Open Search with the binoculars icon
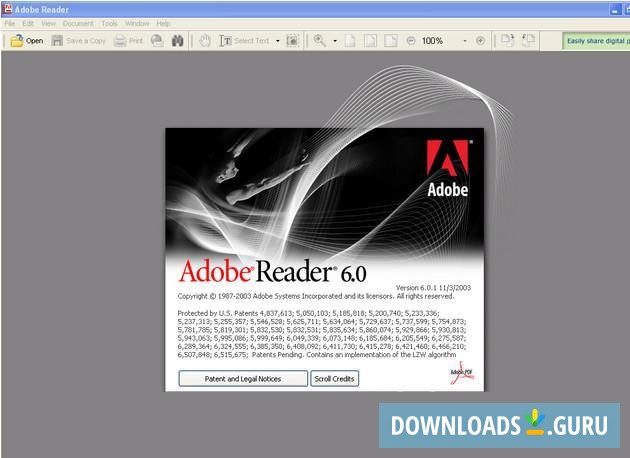 [178, 41]
